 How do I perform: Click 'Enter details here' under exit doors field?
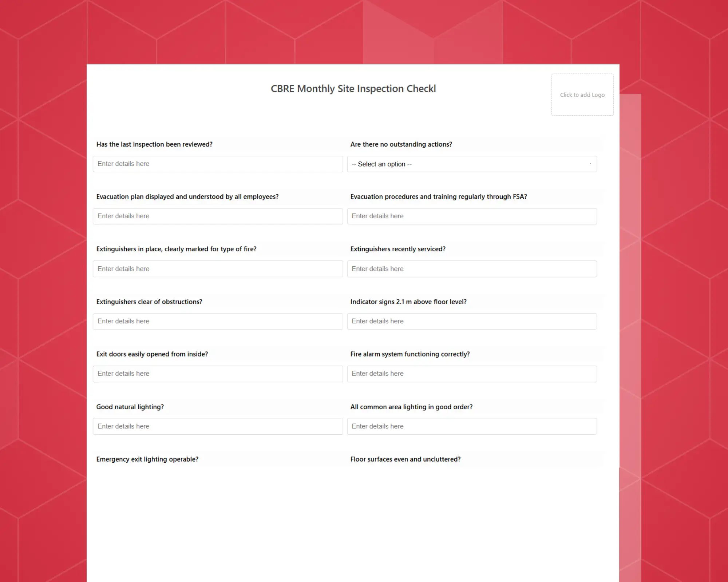point(218,374)
